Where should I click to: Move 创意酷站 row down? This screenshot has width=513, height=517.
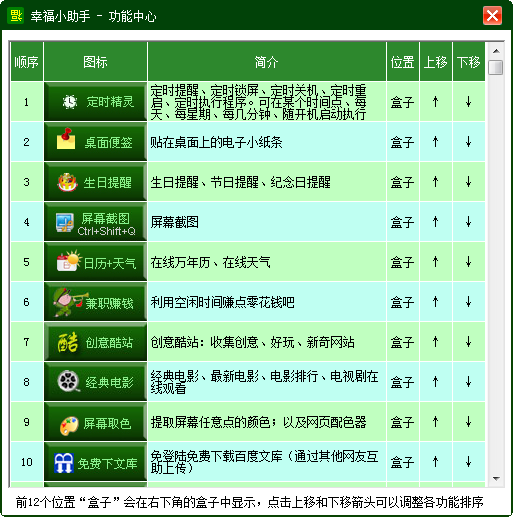tap(468, 342)
